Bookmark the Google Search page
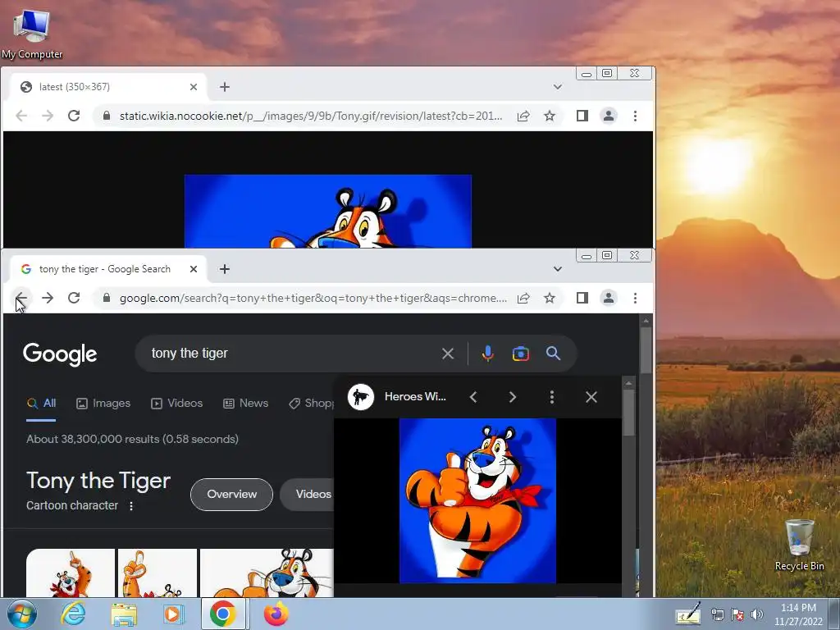The width and height of the screenshot is (840, 630). (550, 298)
